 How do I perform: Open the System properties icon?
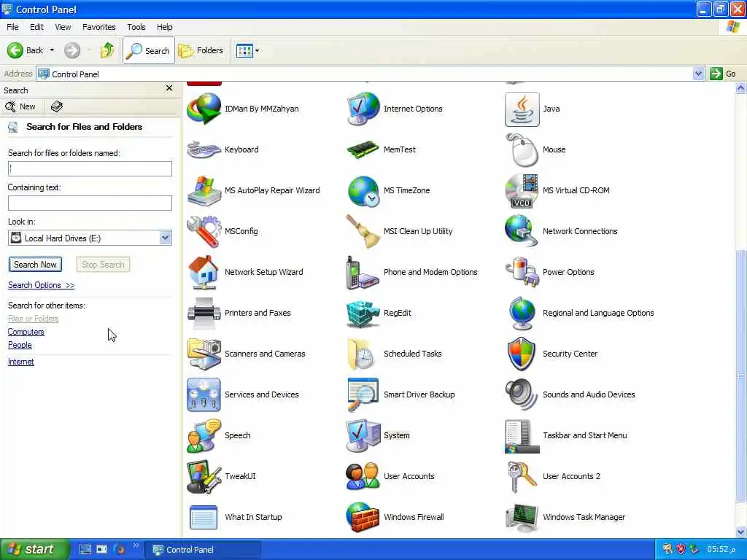click(x=363, y=436)
